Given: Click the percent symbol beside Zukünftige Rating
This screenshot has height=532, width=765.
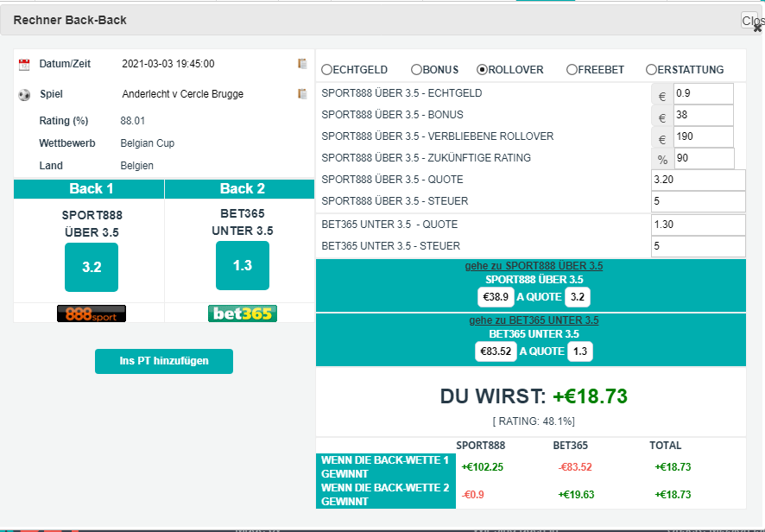Looking at the screenshot, I should pos(662,160).
